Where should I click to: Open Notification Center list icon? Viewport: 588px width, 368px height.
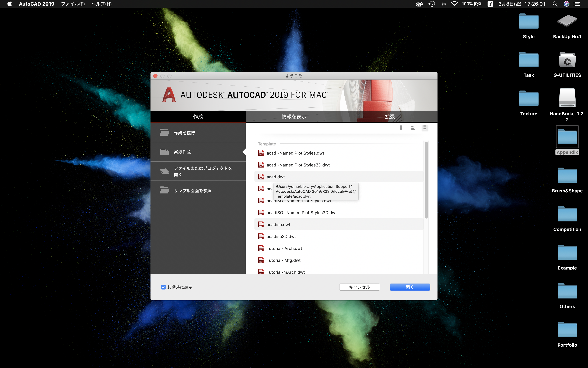(x=577, y=4)
